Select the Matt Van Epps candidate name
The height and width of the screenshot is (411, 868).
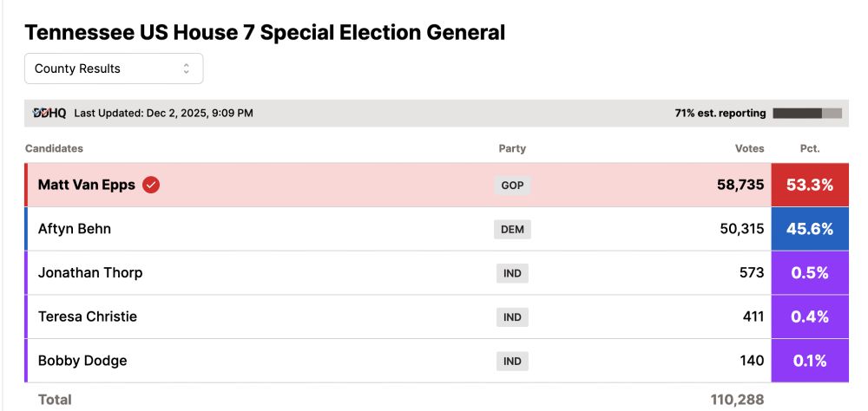87,185
